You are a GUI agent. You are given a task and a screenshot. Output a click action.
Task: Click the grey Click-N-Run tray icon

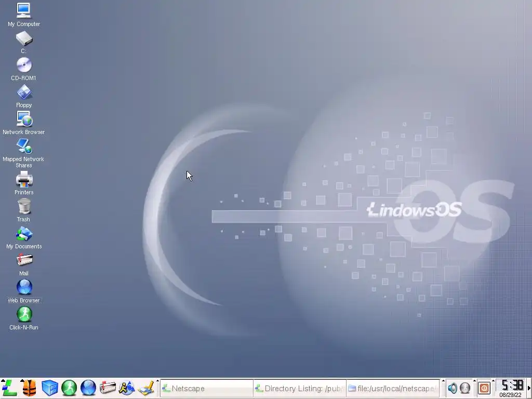pyautogui.click(x=465, y=388)
